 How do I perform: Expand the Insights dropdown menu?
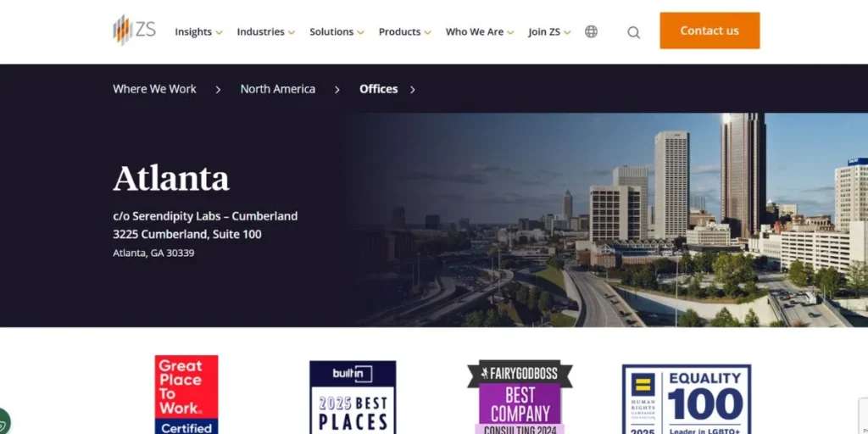[x=198, y=32]
